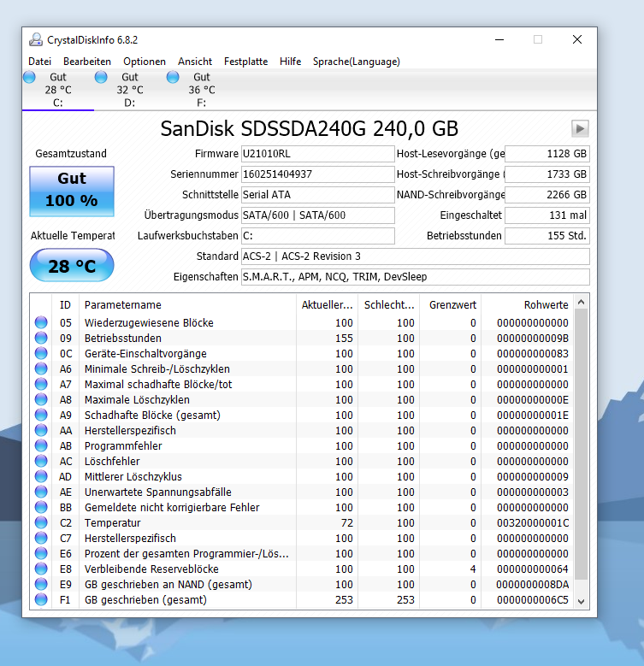Viewport: 644px width, 666px height.
Task: Select the D: drive status orb
Action: (101, 77)
